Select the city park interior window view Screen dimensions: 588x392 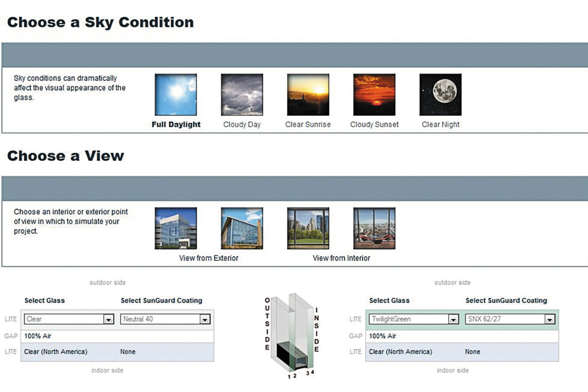(308, 228)
